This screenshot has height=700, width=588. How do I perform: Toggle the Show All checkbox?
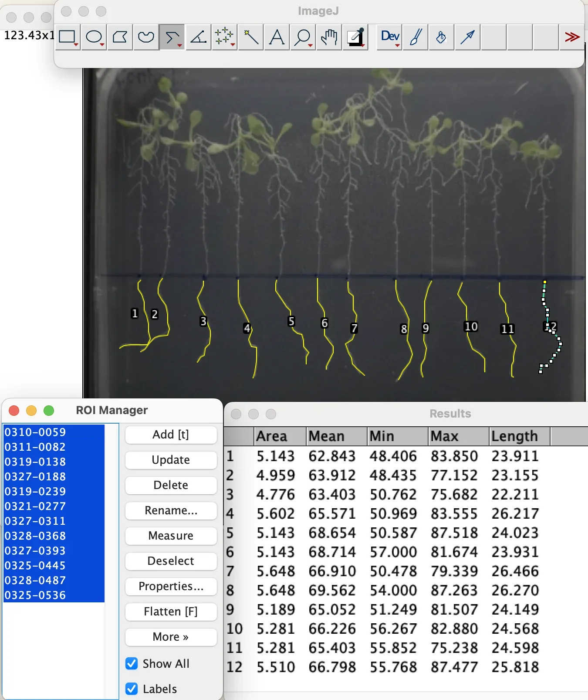tap(132, 663)
